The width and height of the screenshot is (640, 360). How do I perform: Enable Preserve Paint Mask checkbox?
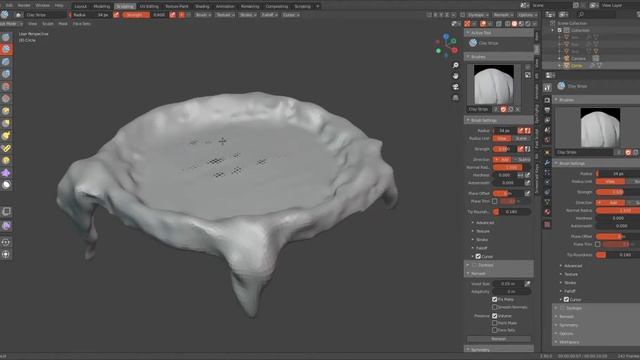(495, 323)
